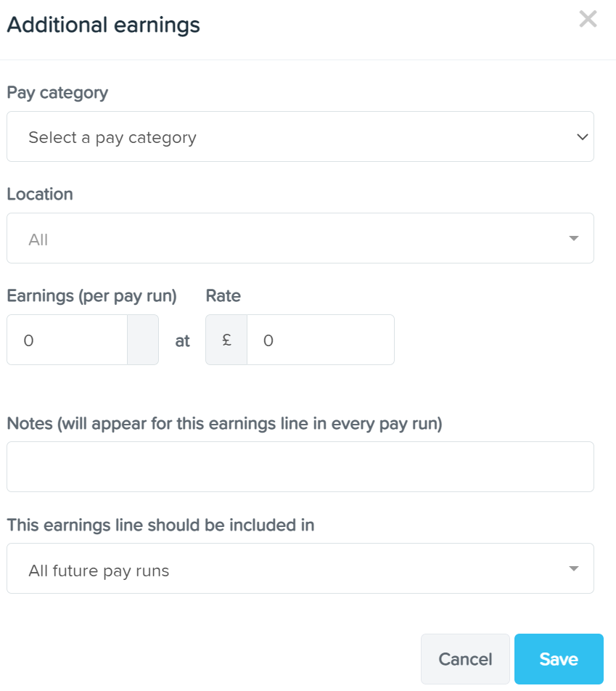Image resolution: width=616 pixels, height=691 pixels.
Task: Open the Select a pay category dropdown
Action: (300, 136)
